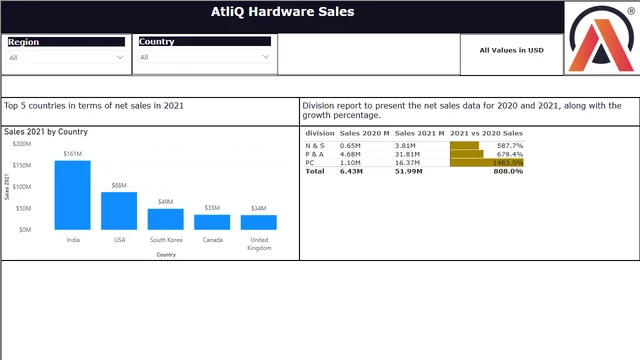Select the India bar in chart
640x360 pixels.
pyautogui.click(x=73, y=195)
